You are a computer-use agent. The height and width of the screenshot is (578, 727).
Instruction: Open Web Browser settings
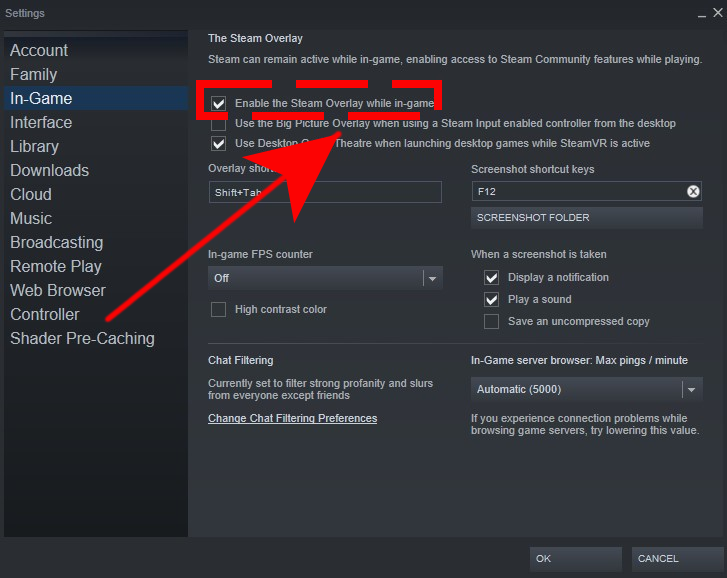pyautogui.click(x=96, y=291)
